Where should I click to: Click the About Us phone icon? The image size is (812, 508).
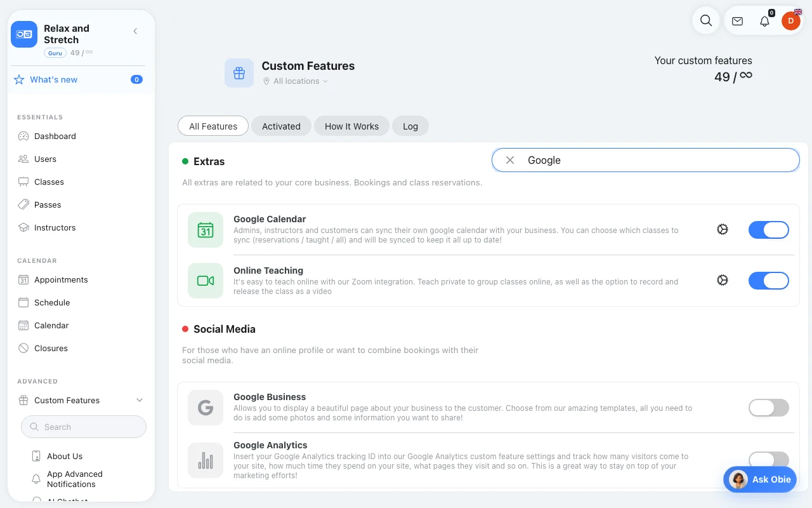[x=36, y=456]
